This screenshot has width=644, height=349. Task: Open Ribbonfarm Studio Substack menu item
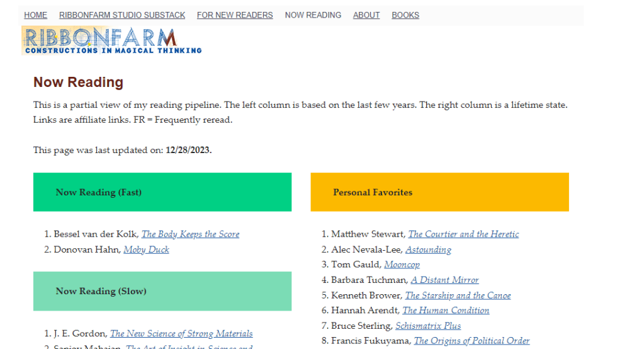122,15
